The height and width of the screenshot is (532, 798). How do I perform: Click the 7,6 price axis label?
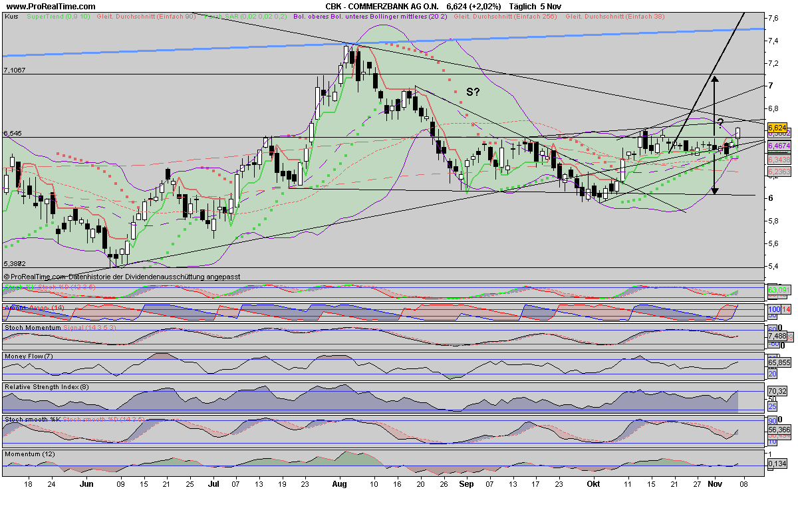[x=773, y=18]
